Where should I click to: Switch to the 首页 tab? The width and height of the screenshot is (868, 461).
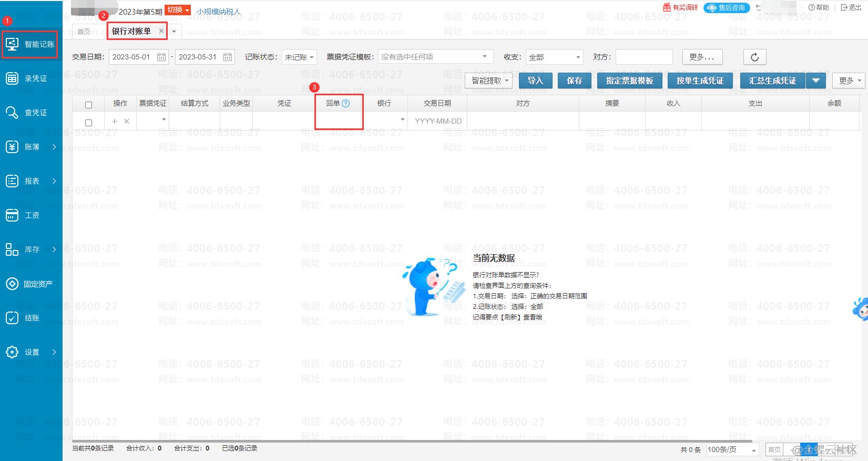[x=84, y=32]
